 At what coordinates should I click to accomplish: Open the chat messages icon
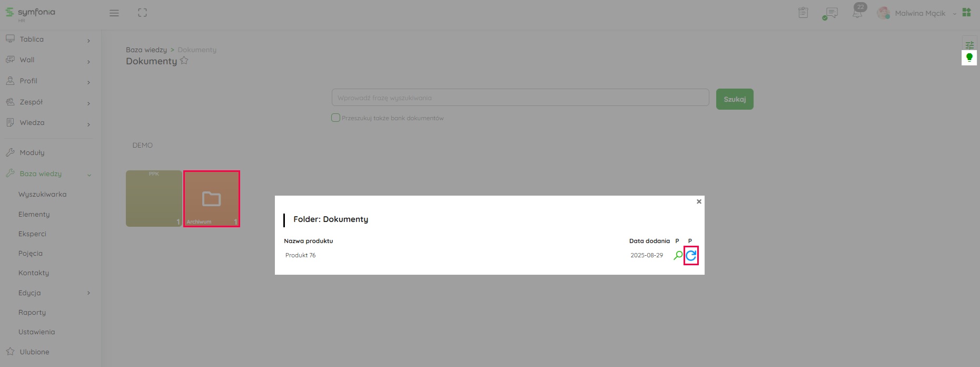(830, 13)
